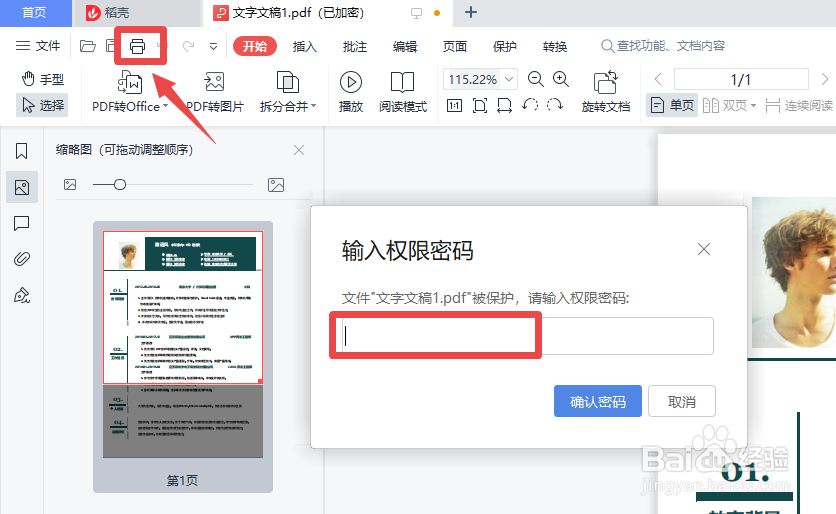Viewport: 836px width, 514px height.
Task: Switch to the 开始 tab
Action: [254, 46]
